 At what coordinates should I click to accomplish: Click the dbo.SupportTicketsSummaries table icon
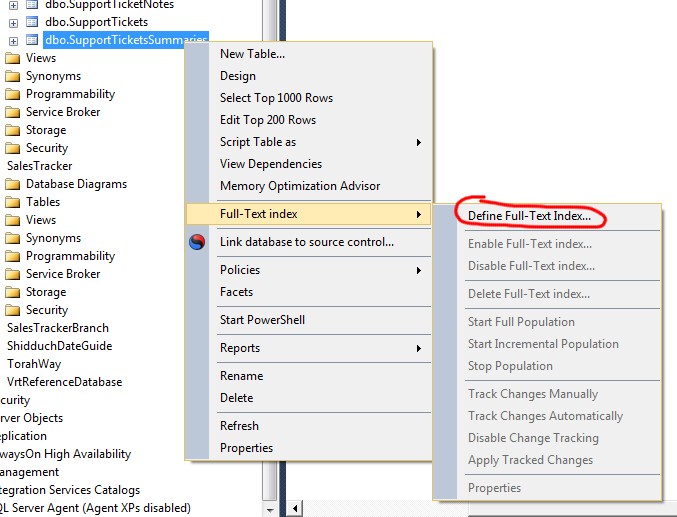tap(32, 40)
